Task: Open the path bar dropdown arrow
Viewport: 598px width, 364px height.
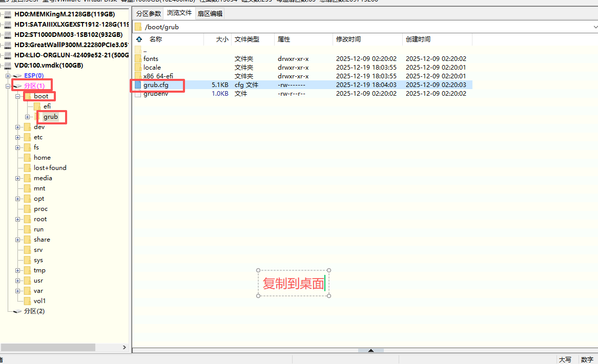Action: pos(594,27)
